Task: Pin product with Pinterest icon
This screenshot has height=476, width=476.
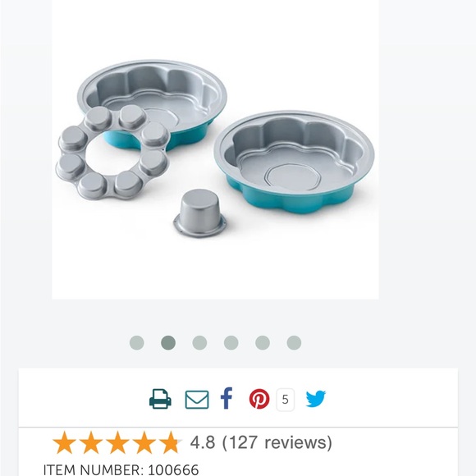Action: coord(259,399)
